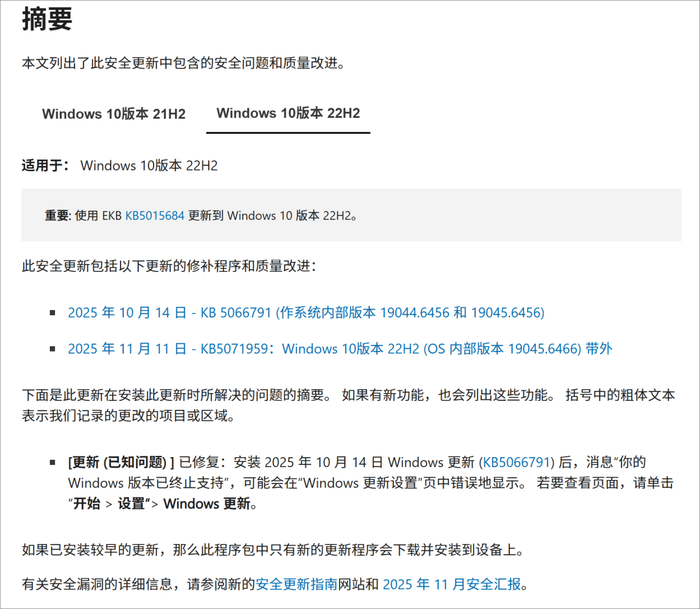Click the paragraph starting 下面是此更新在安装此更新时
Screen dimensions: 700x609
pyautogui.click(x=348, y=405)
